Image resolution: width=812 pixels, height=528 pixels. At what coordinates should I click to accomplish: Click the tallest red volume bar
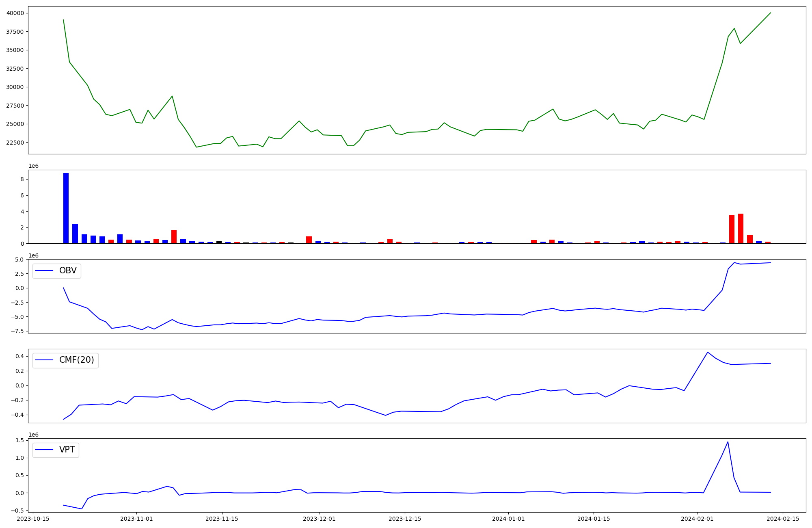741,228
